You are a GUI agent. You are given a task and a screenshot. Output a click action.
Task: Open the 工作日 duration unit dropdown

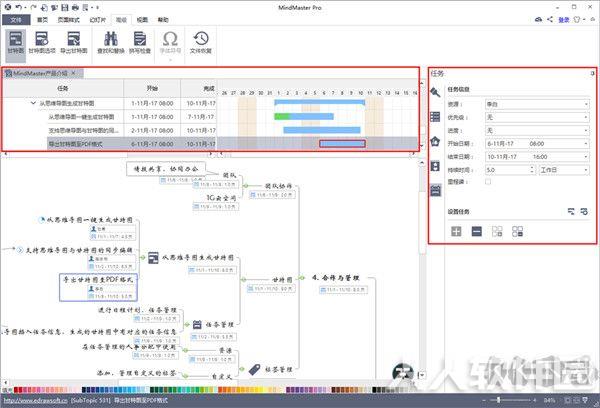click(x=564, y=170)
